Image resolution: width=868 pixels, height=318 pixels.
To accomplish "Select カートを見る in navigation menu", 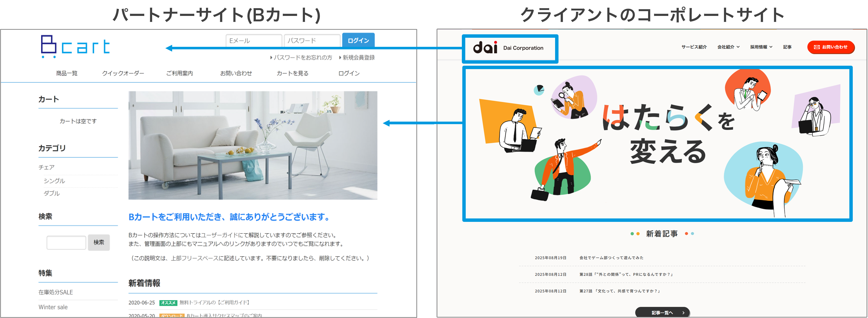I will (x=292, y=73).
